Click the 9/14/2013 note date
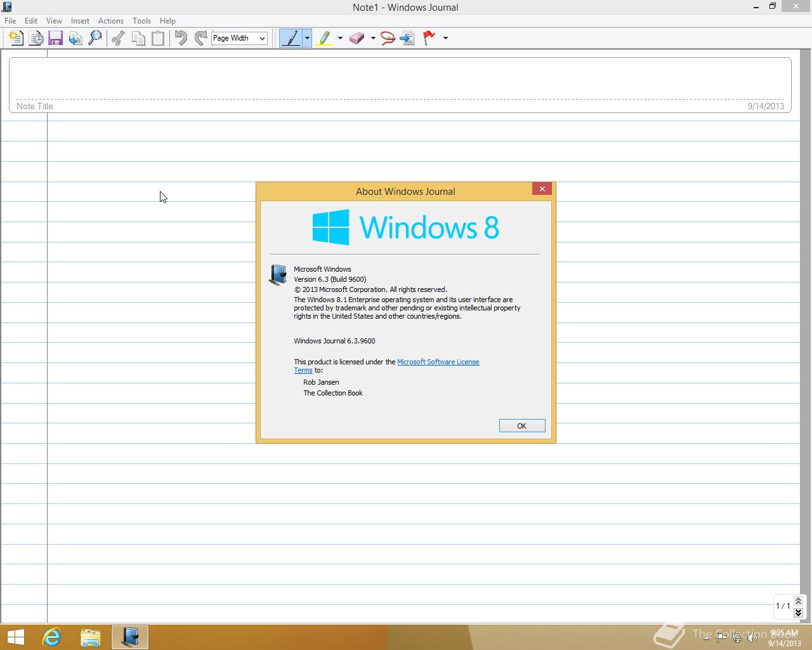 pos(766,106)
